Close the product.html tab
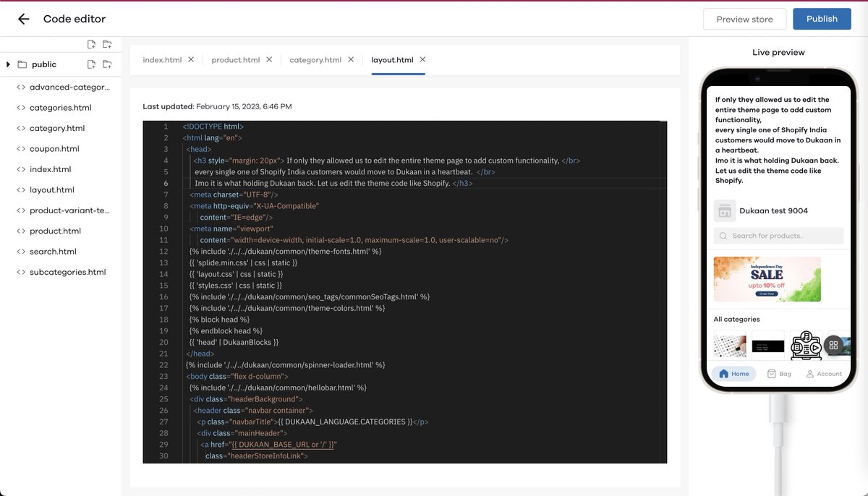Viewport: 868px width, 496px height. coord(269,59)
